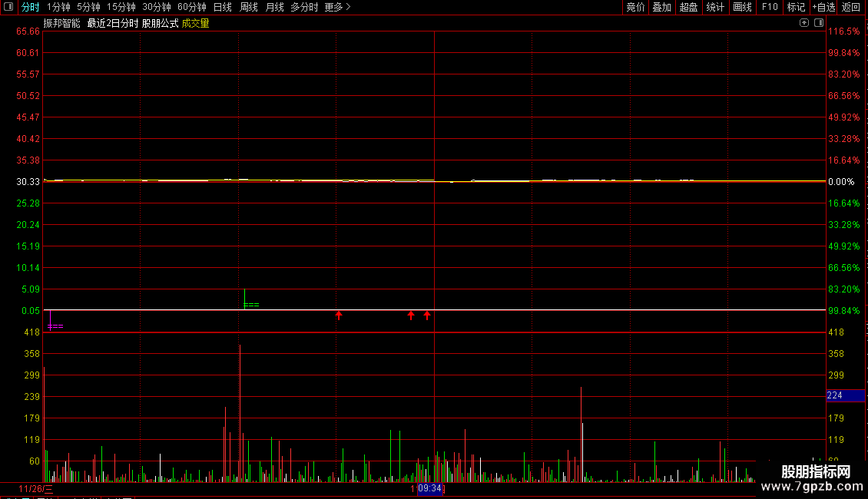Switch to 日线 daily chart

[x=223, y=7]
